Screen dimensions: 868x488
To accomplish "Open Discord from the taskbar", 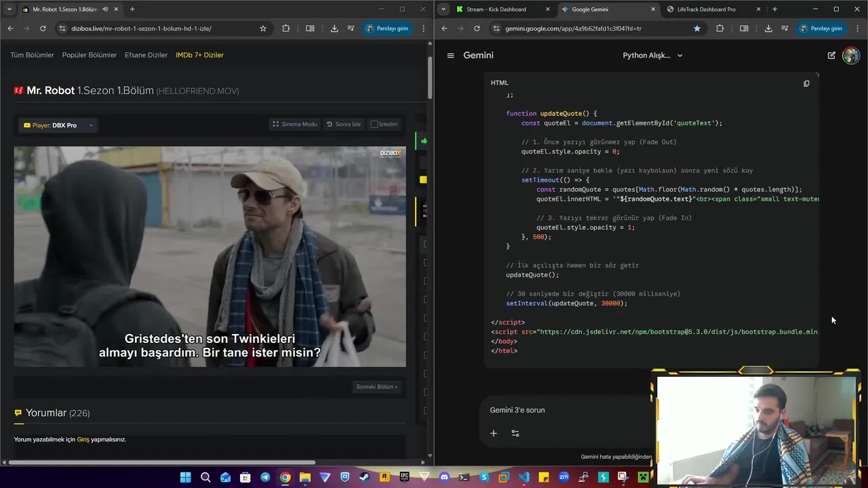I will (x=444, y=478).
